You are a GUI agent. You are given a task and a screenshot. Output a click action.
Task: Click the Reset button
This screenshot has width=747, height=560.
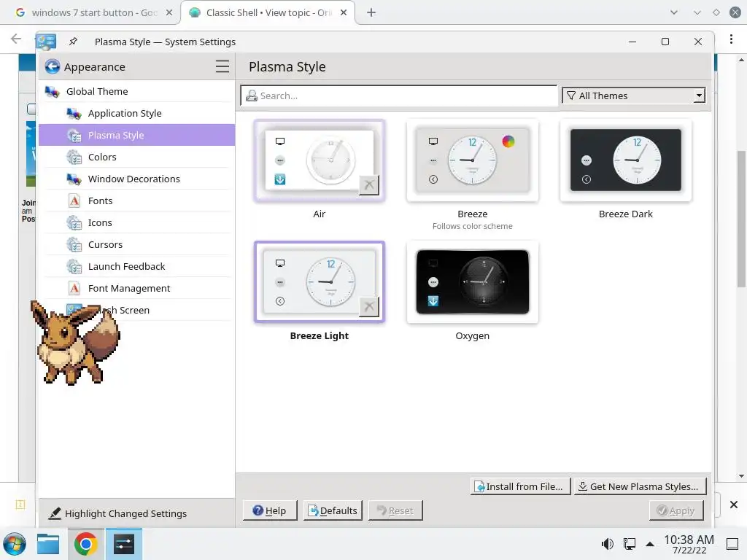click(395, 510)
